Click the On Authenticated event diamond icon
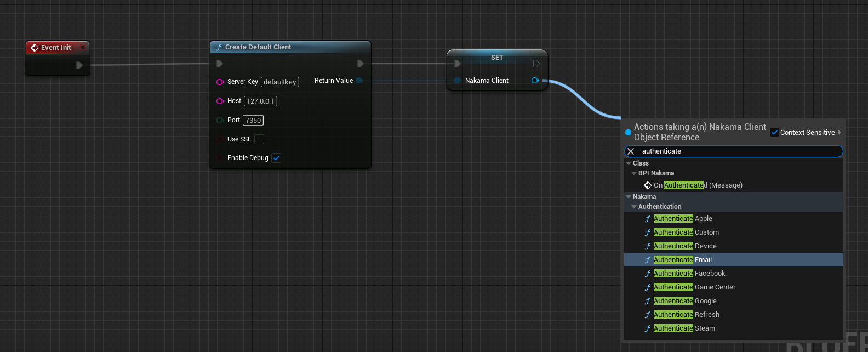The width and height of the screenshot is (868, 352). pos(648,185)
